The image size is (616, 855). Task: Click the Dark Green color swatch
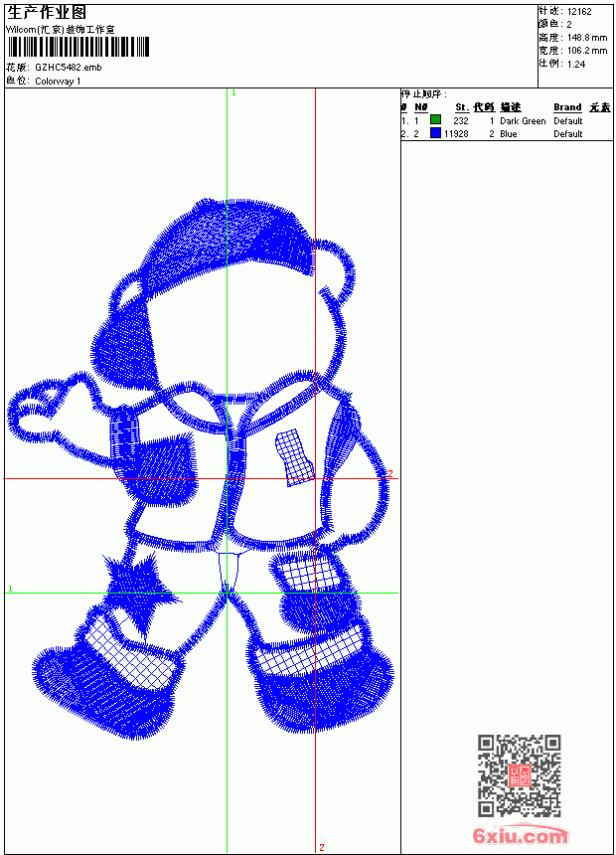click(x=435, y=120)
